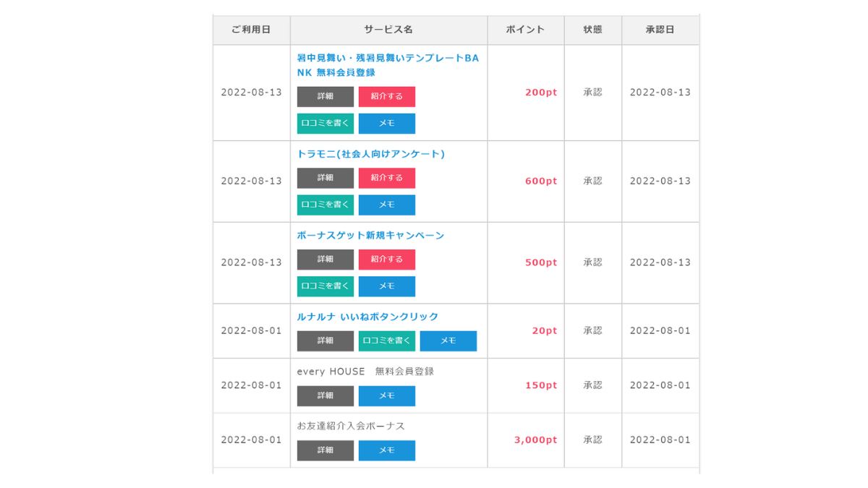Open メモ button in お友達紹介入会ボーナス row
This screenshot has height=488, width=868.
(x=387, y=450)
